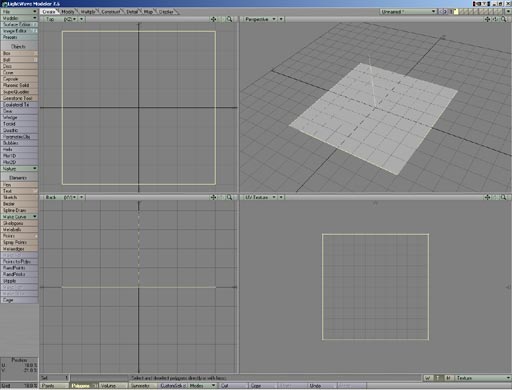Toggle Symmetry mode
The image size is (512, 390).
(x=143, y=386)
